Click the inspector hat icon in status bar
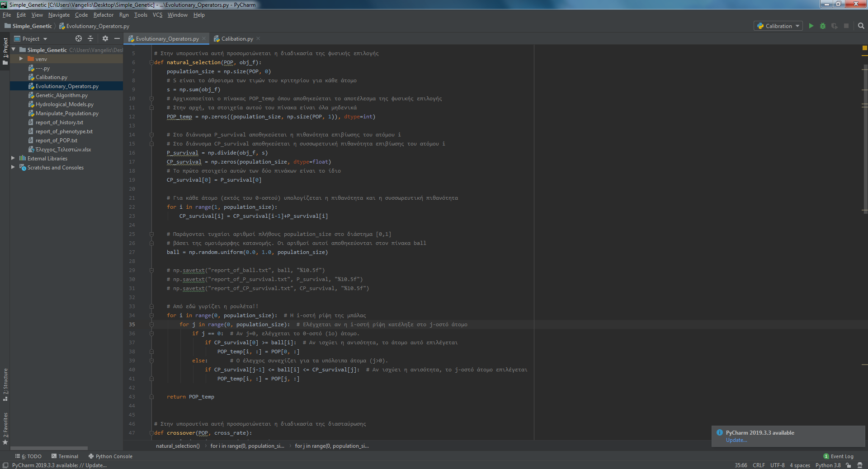This screenshot has height=469, width=868. click(860, 465)
